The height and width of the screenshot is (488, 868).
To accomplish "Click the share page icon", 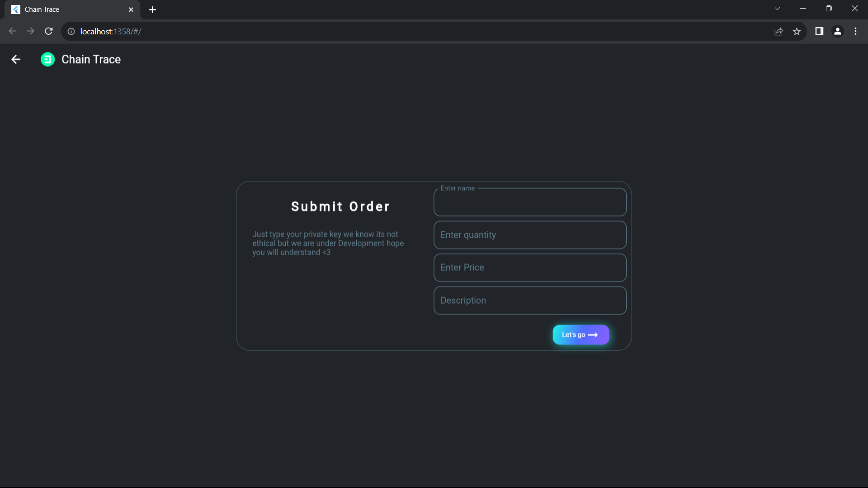I will tap(778, 31).
